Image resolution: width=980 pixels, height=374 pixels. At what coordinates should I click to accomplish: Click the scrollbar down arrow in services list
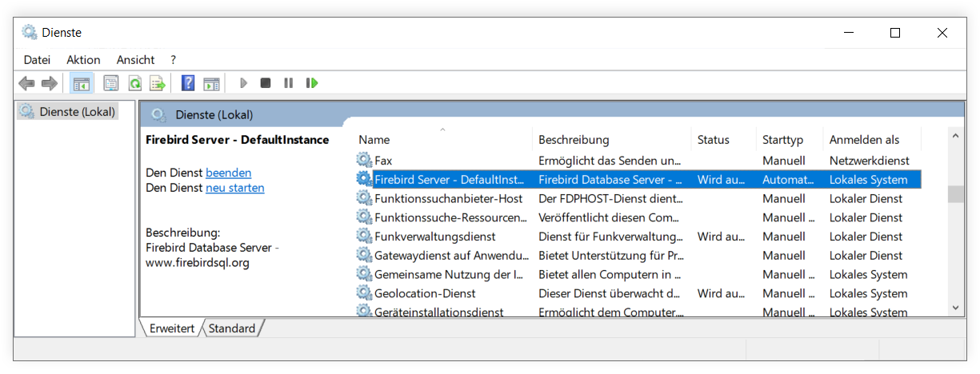pos(955,307)
